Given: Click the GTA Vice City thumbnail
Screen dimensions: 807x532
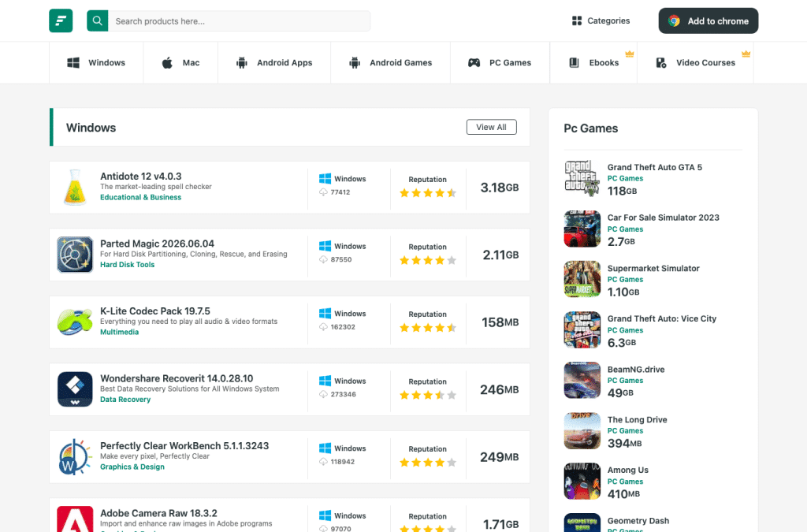Looking at the screenshot, I should 582,329.
